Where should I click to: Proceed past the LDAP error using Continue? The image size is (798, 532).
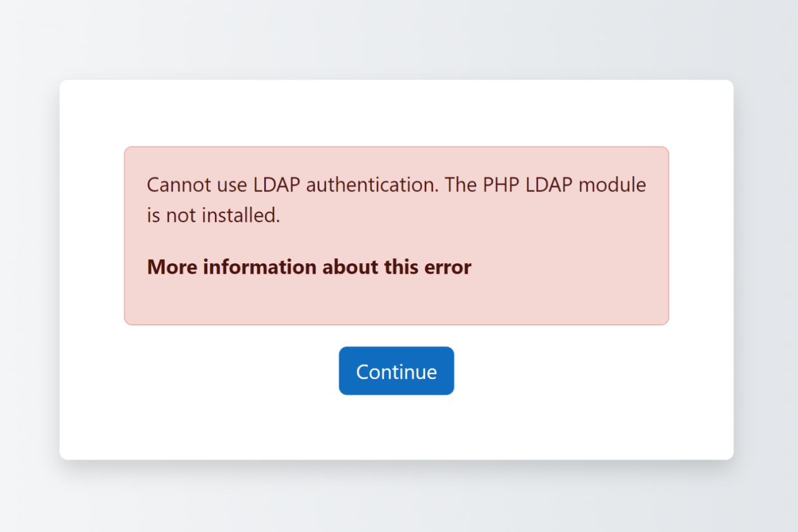[x=396, y=371]
